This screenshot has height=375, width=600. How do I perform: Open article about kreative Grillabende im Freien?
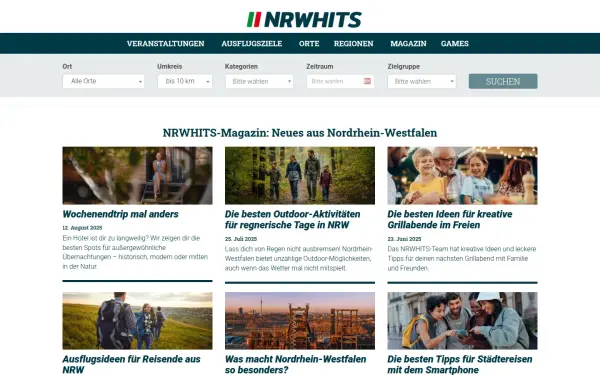(x=450, y=219)
